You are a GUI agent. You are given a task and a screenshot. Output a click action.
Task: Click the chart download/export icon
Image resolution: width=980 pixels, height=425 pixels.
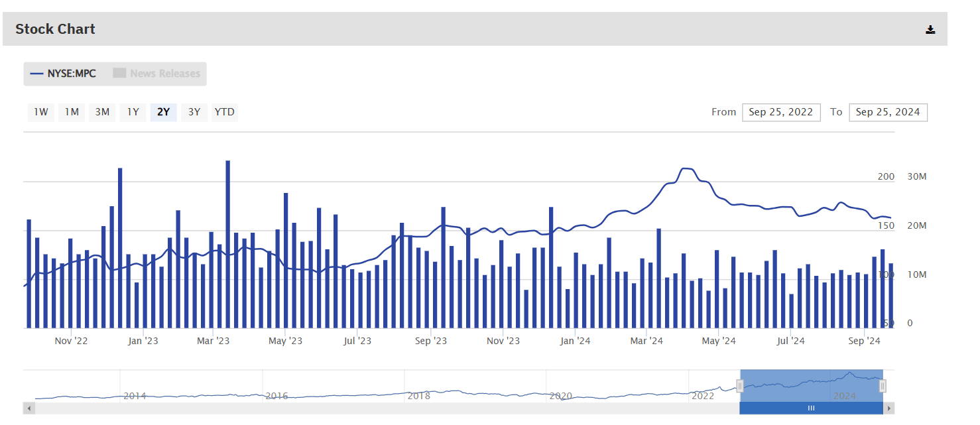[x=930, y=29]
